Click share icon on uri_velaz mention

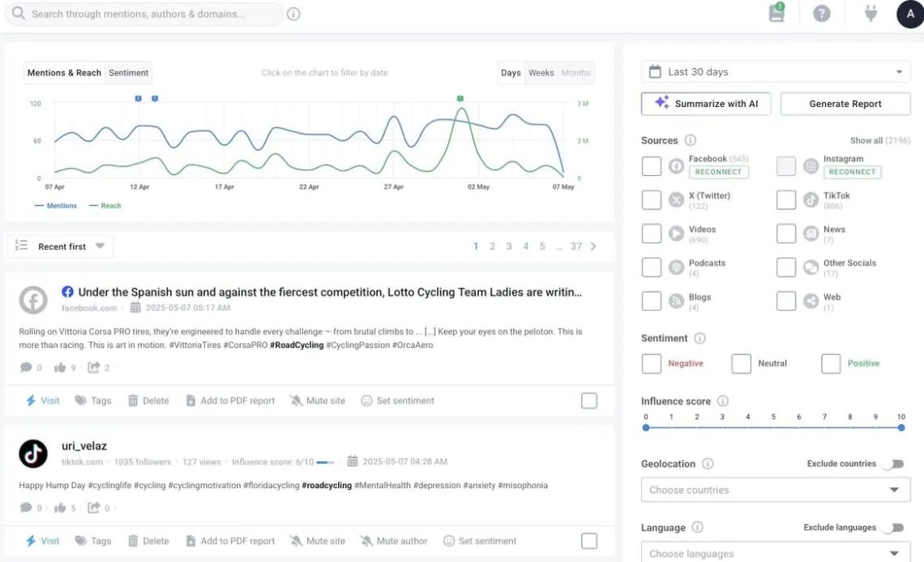click(94, 508)
